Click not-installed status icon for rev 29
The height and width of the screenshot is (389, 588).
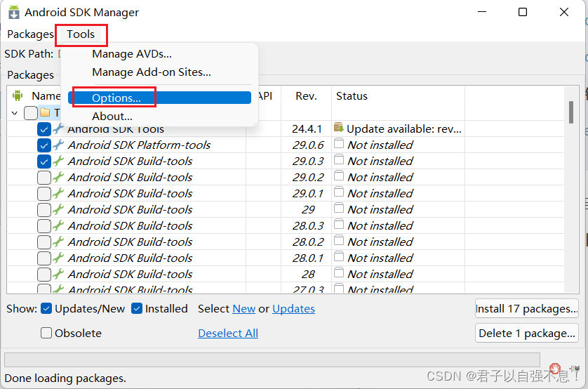click(339, 208)
